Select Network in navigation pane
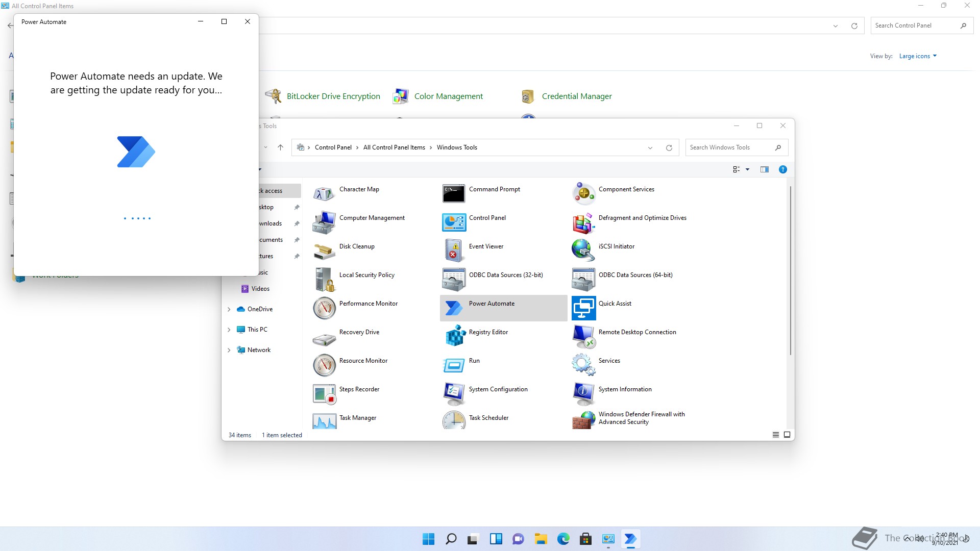 (x=254, y=350)
